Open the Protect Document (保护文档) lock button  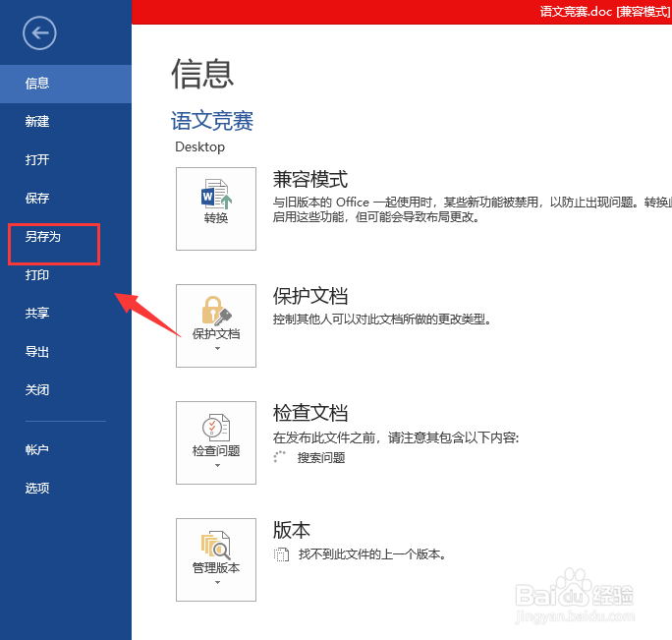[x=216, y=325]
